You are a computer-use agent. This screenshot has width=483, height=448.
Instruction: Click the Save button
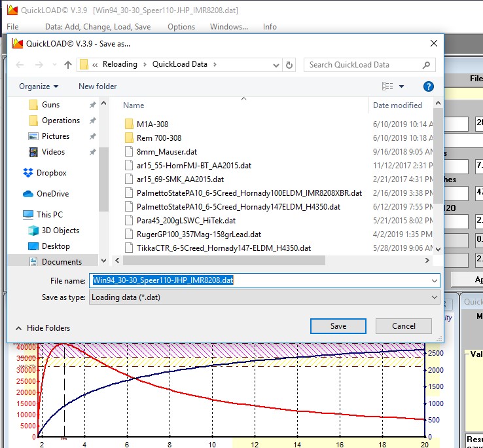click(x=338, y=326)
